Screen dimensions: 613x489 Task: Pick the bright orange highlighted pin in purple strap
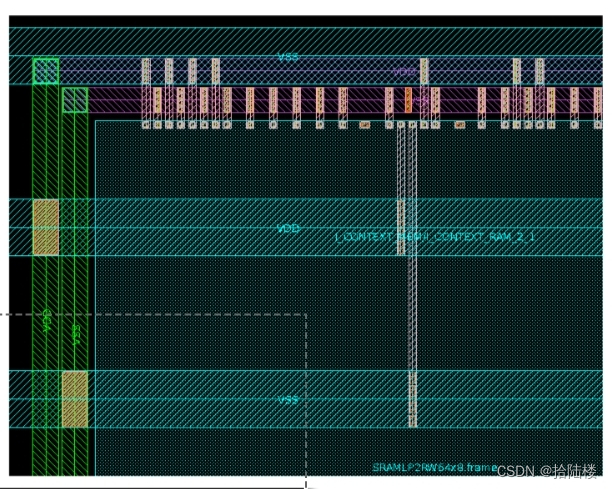[x=408, y=100]
